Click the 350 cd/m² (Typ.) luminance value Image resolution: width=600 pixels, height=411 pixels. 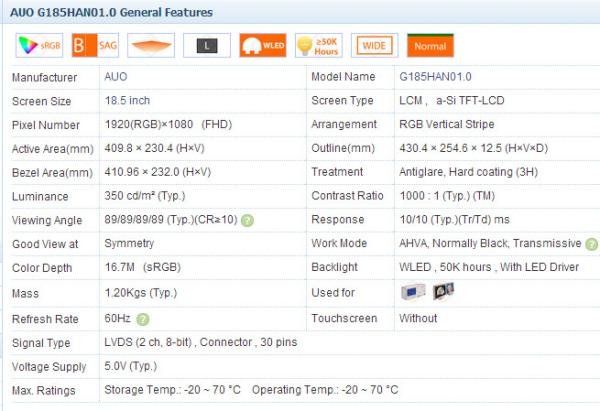click(x=145, y=196)
